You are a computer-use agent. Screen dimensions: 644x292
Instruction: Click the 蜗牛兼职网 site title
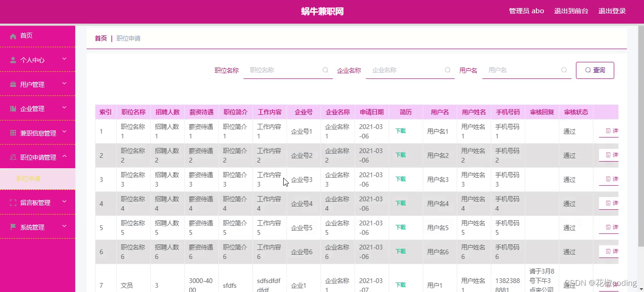click(322, 11)
